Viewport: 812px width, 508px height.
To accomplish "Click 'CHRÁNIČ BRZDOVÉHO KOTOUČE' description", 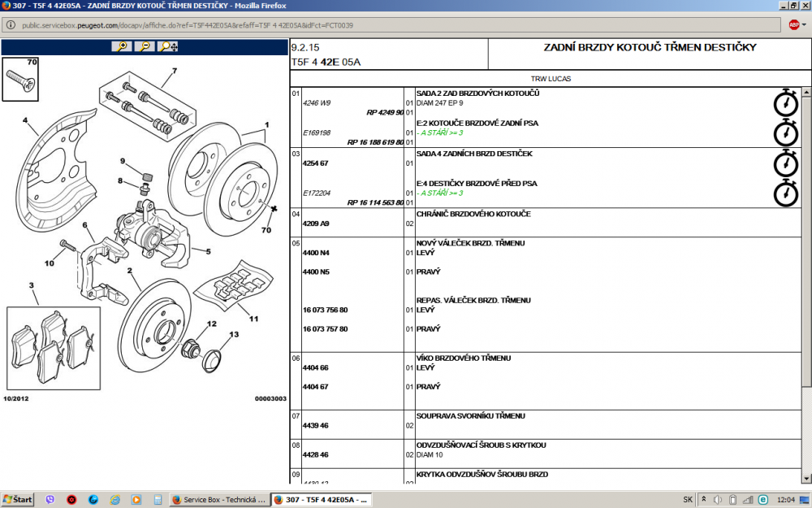I will point(473,214).
